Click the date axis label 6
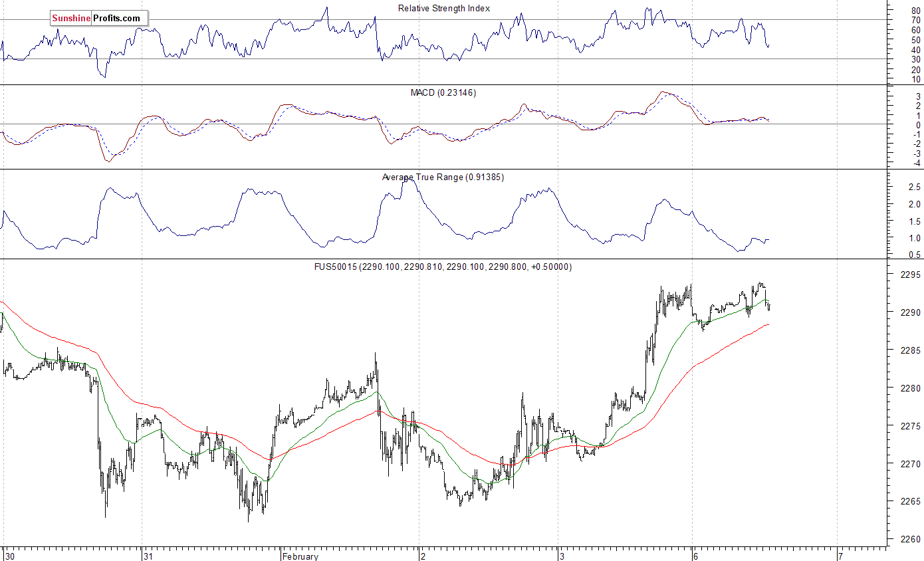The width and height of the screenshot is (924, 561). pyautogui.click(x=696, y=556)
